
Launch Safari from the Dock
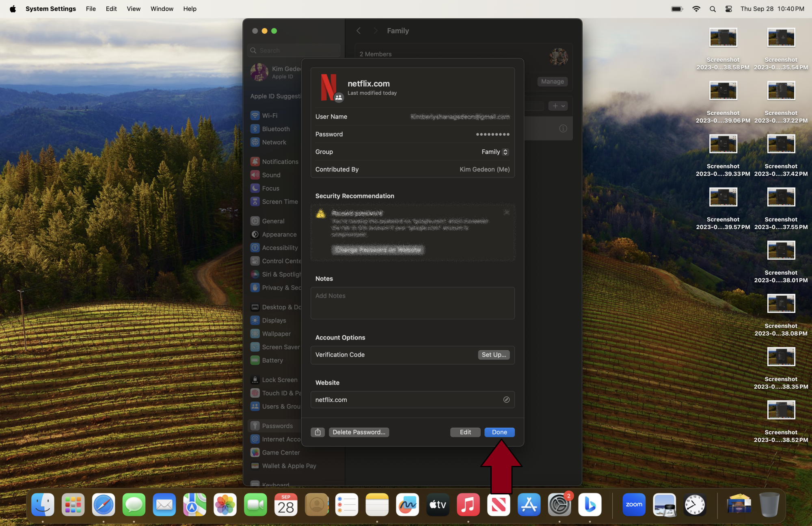click(x=103, y=505)
